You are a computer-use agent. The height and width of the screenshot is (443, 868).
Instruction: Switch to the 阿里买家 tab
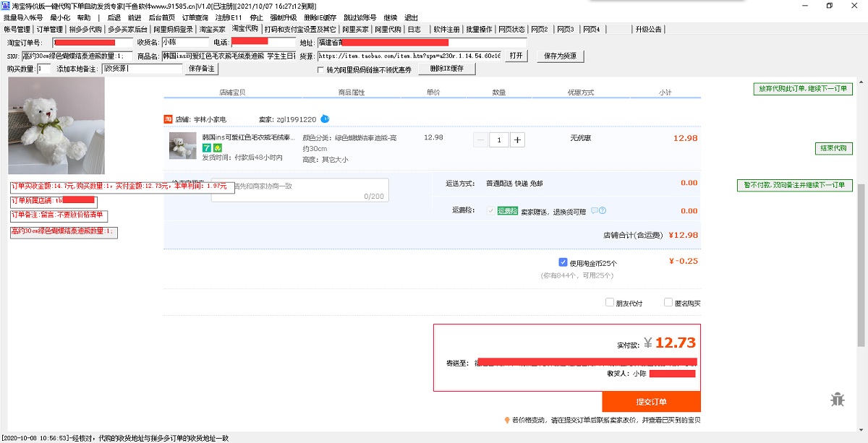coord(355,30)
